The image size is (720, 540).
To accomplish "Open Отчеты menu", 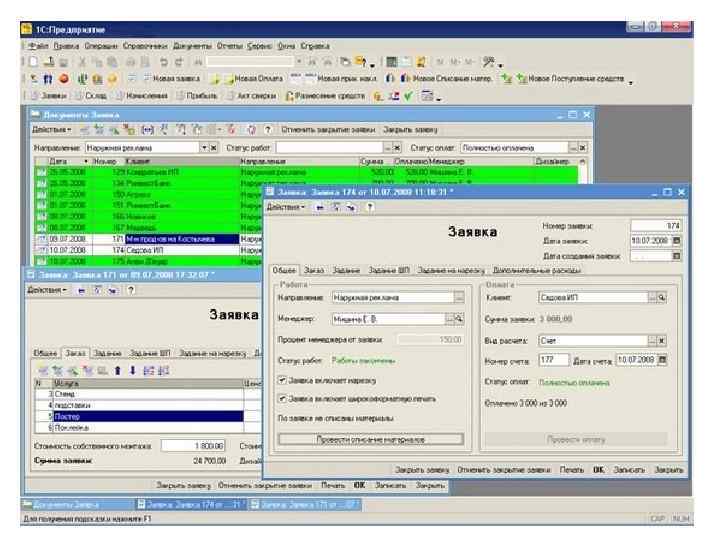I will (x=230, y=46).
